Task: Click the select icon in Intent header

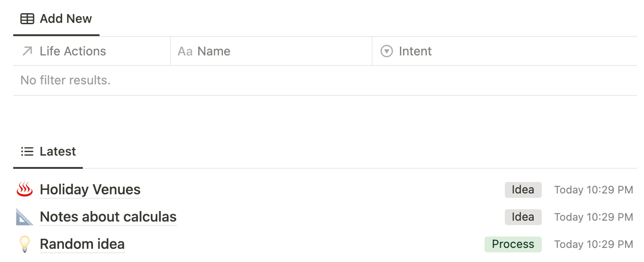Action: 387,51
